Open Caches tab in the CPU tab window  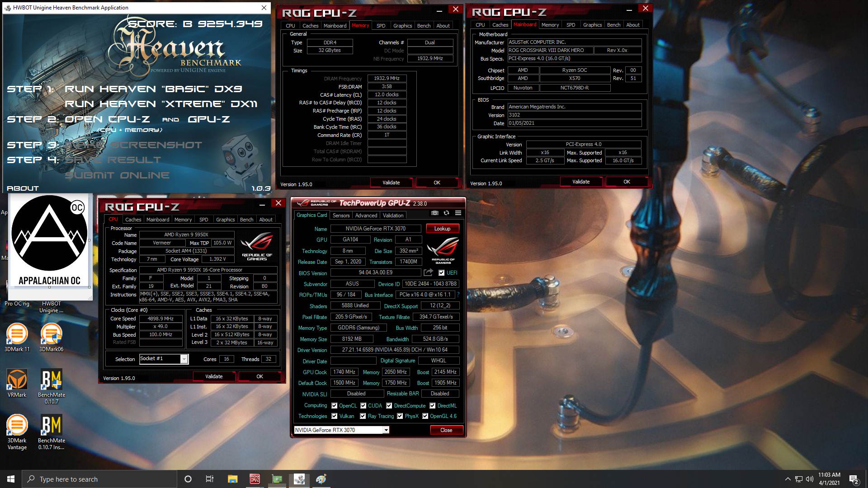[x=133, y=220]
